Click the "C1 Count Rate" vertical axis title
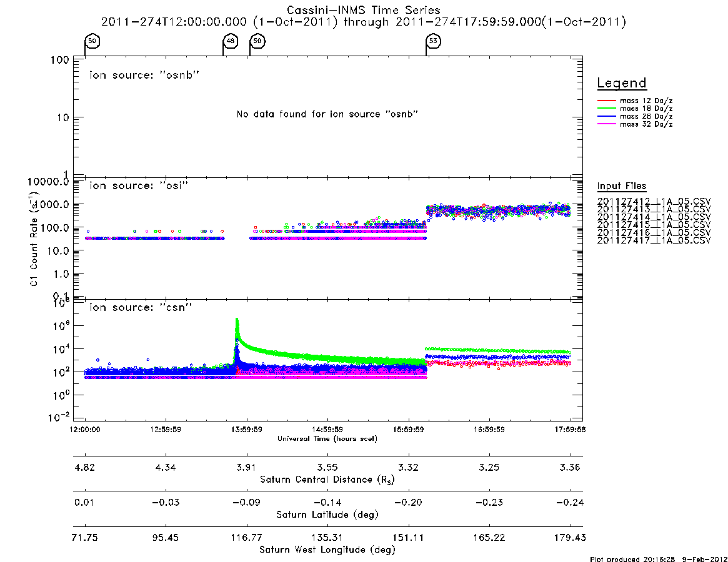Image resolution: width=728 pixels, height=562 pixels. 34,239
